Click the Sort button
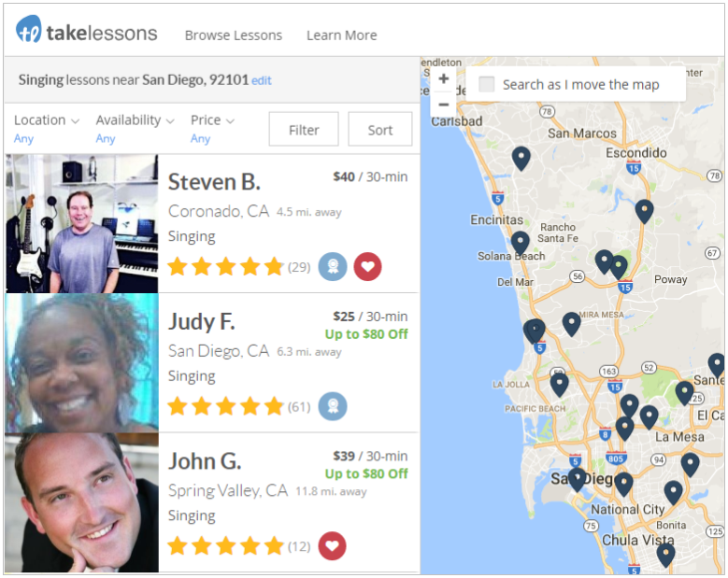Screen dimensions: 728x578 click(x=380, y=130)
